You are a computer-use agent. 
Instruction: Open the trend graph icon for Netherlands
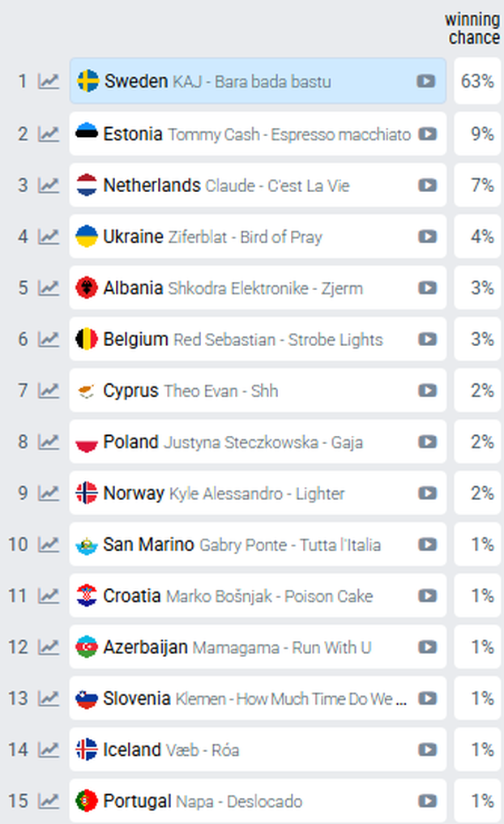pos(49,186)
